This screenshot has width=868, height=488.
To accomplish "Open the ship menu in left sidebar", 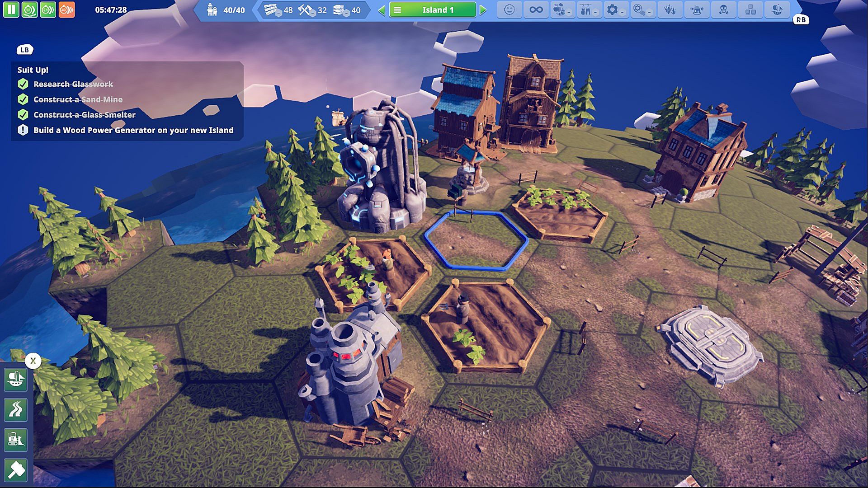I will [x=16, y=379].
